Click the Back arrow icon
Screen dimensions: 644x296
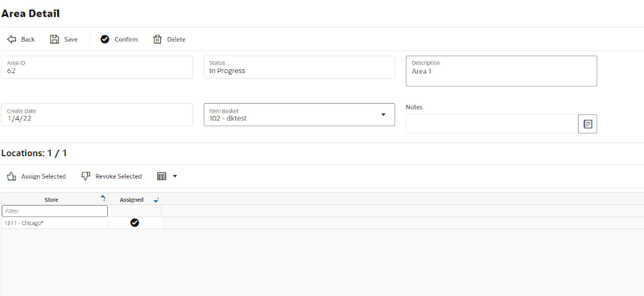coord(11,39)
